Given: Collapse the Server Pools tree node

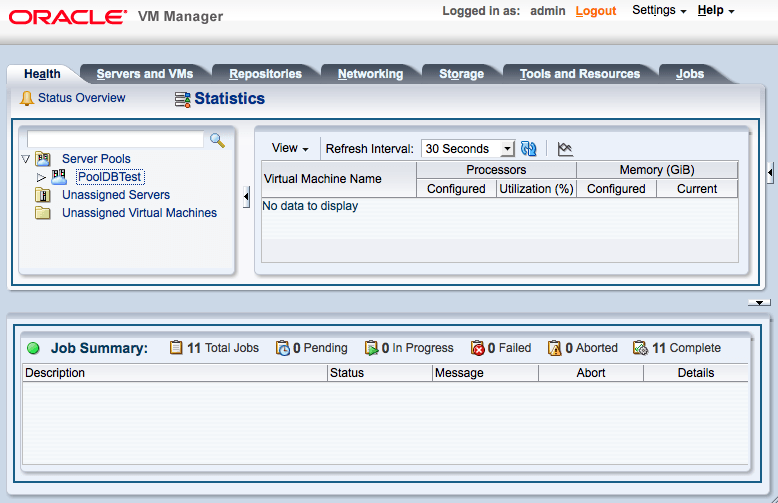Looking at the screenshot, I should click(x=26, y=159).
